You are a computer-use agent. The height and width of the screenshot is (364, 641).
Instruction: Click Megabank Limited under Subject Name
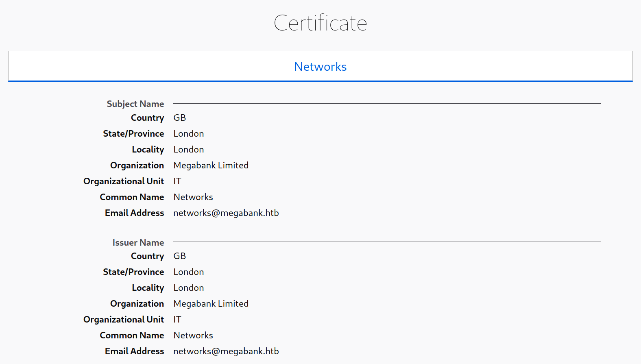(211, 166)
